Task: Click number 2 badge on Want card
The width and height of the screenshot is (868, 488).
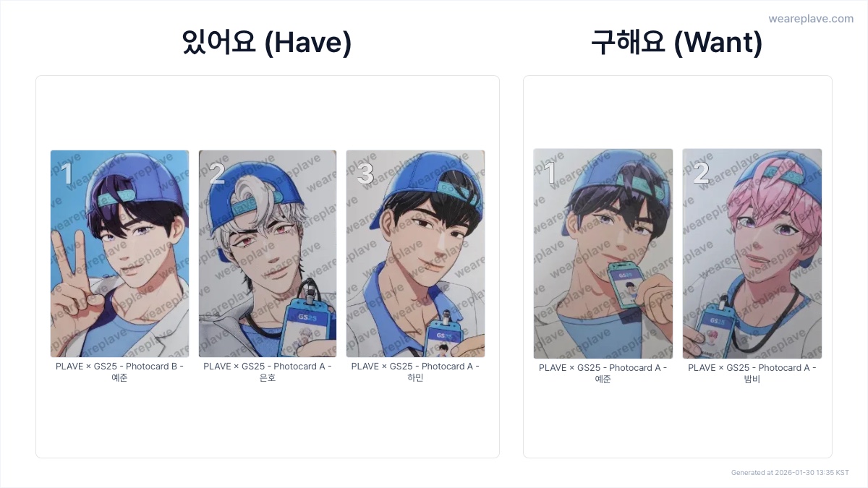Action: click(x=701, y=174)
